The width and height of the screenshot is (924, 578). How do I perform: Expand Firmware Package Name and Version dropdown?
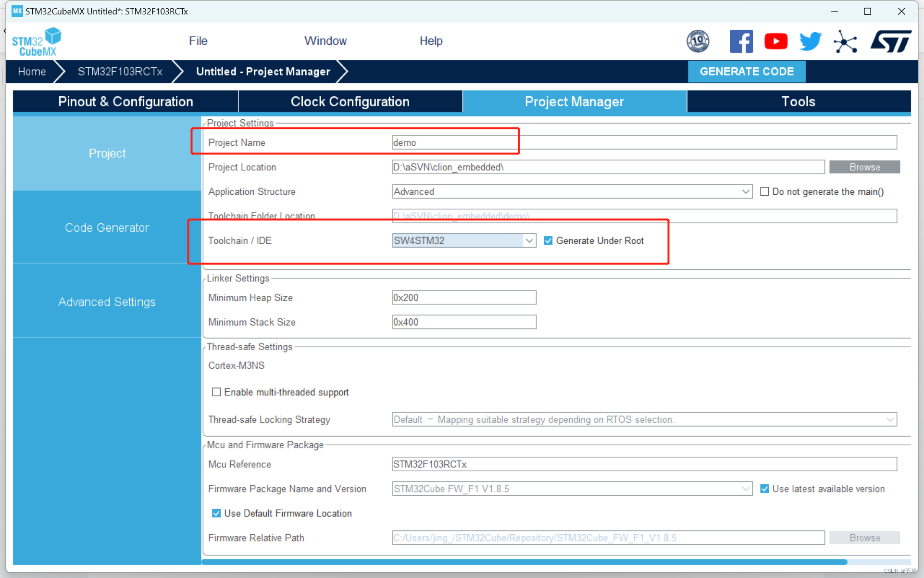click(745, 489)
